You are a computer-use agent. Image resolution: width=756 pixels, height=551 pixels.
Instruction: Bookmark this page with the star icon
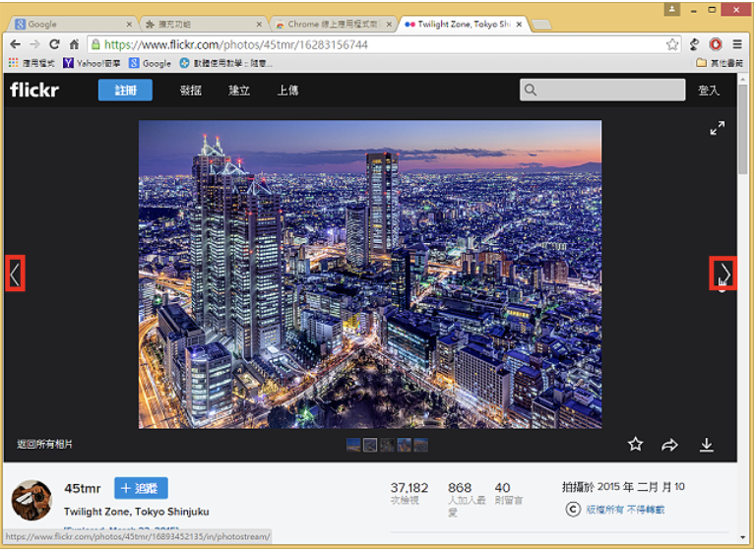tap(671, 45)
